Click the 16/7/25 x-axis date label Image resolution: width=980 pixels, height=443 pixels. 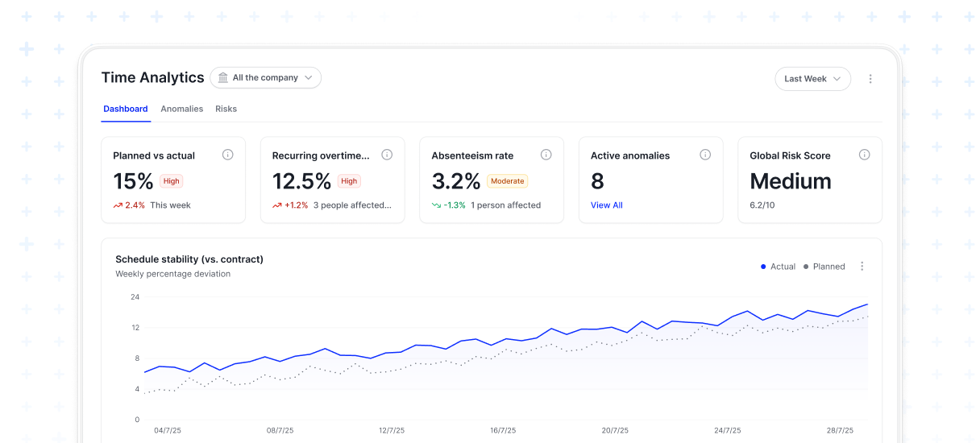pyautogui.click(x=504, y=431)
